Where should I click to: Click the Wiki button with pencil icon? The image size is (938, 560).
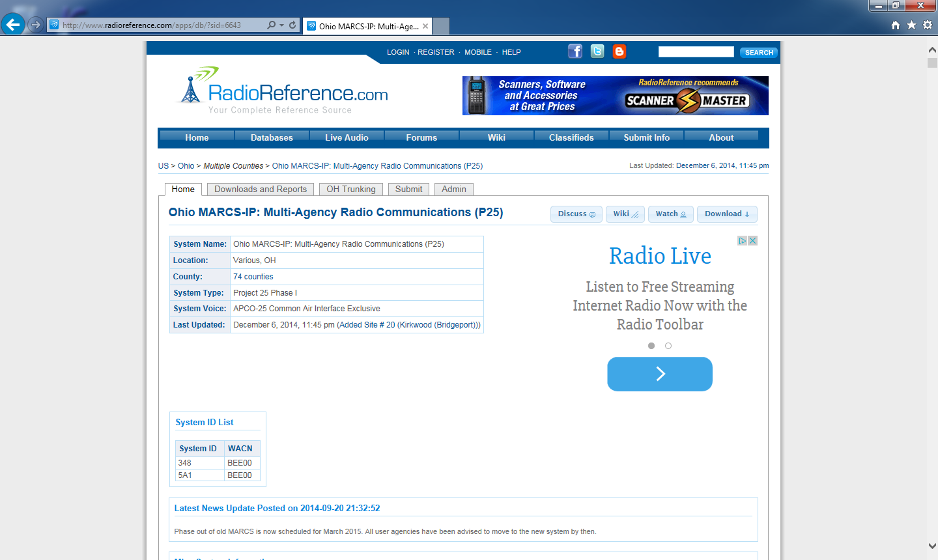(x=625, y=214)
